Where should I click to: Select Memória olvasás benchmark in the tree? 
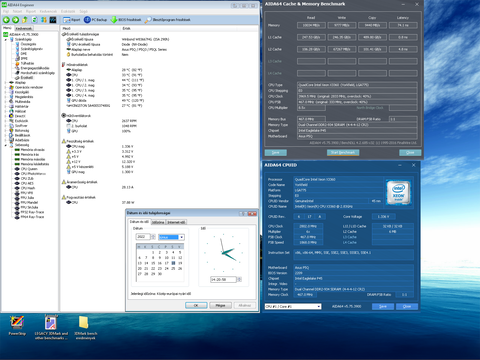[x=33, y=150]
